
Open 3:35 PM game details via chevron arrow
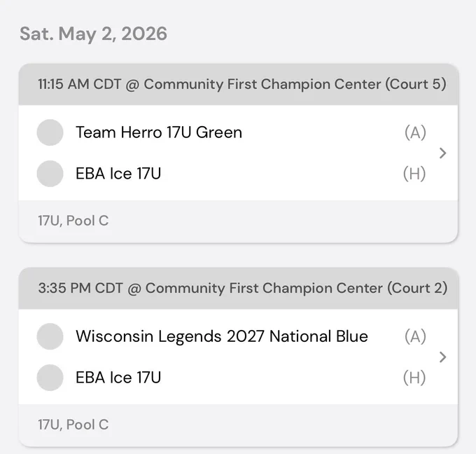442,357
